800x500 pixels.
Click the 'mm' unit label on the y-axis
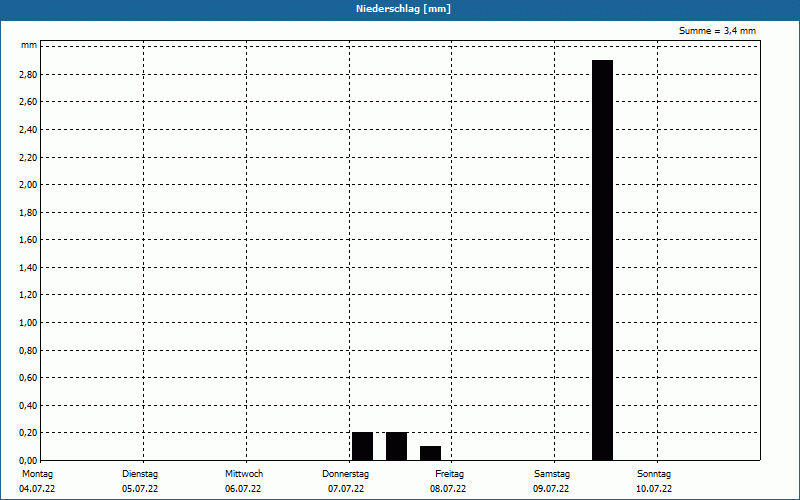(29, 45)
